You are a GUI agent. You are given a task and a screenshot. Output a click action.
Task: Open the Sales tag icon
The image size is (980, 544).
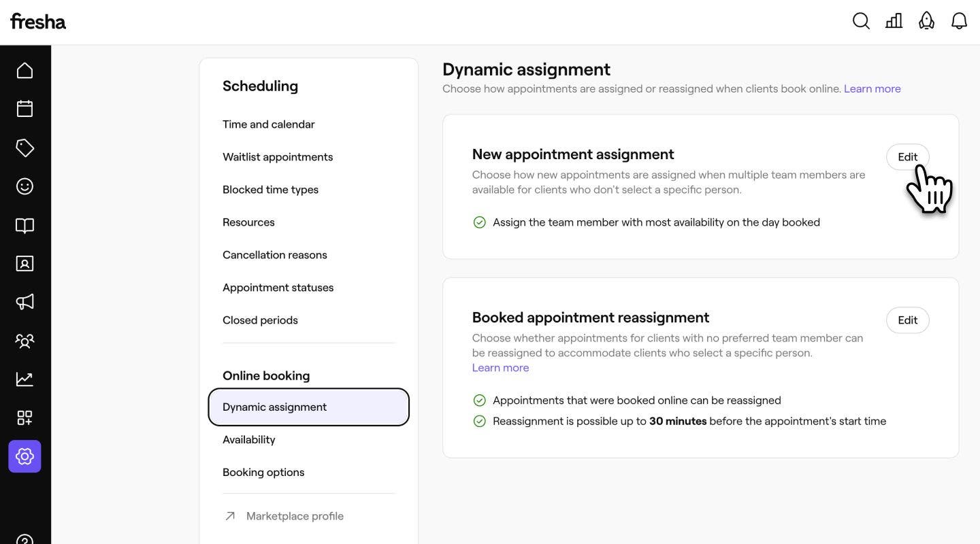coord(24,148)
